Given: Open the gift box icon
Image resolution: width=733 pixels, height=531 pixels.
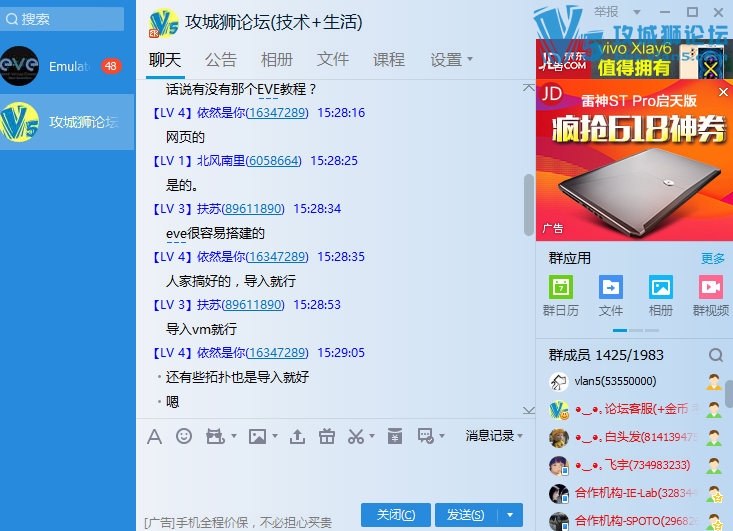Looking at the screenshot, I should point(326,436).
